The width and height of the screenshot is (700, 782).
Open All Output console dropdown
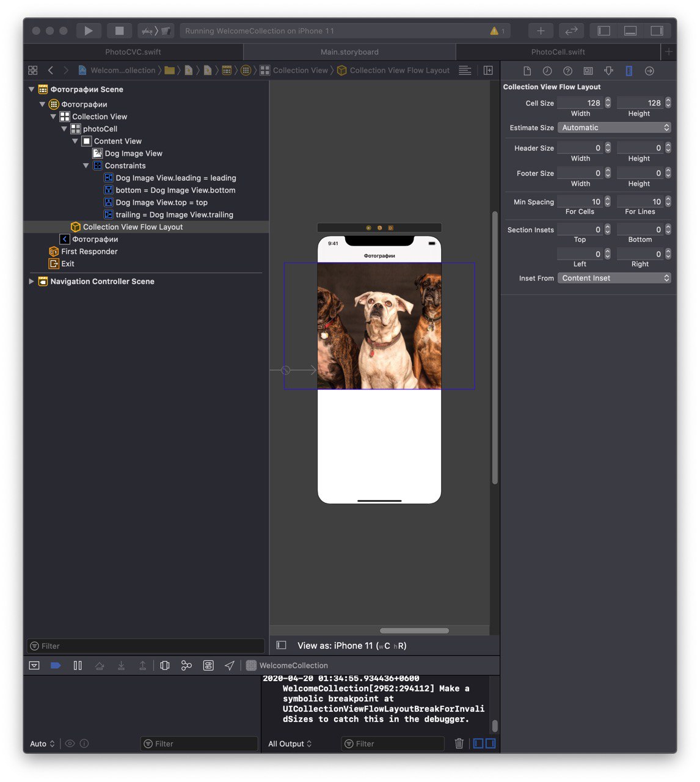pos(290,744)
